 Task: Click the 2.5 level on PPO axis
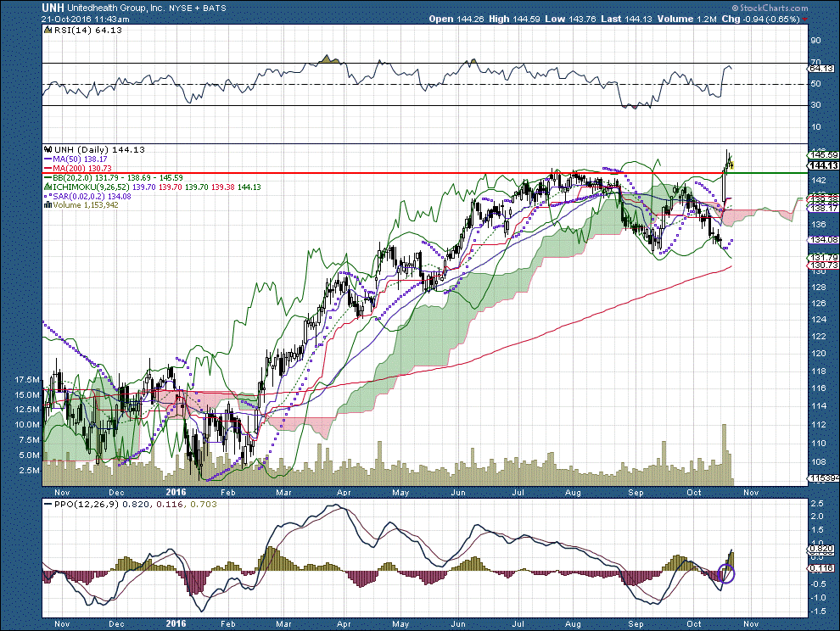tap(817, 504)
